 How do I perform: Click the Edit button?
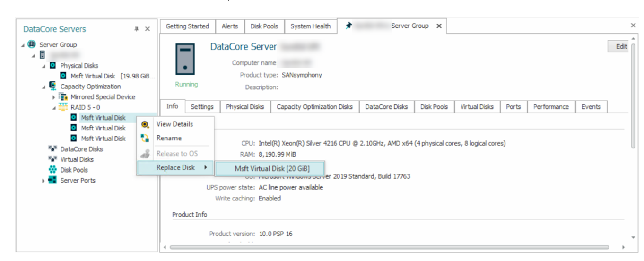(621, 46)
